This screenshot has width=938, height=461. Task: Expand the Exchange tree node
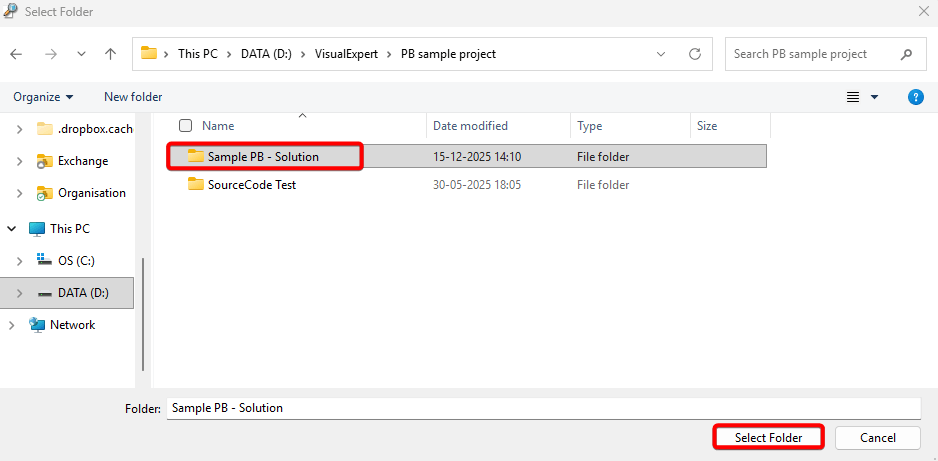click(x=20, y=161)
